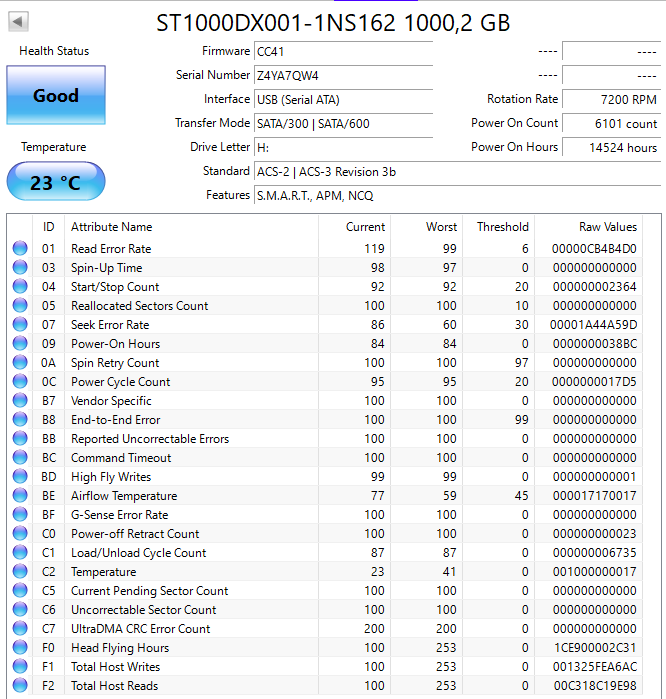The width and height of the screenshot is (666, 699).
Task: Click status orb for Read Error Rate
Action: pos(20,249)
